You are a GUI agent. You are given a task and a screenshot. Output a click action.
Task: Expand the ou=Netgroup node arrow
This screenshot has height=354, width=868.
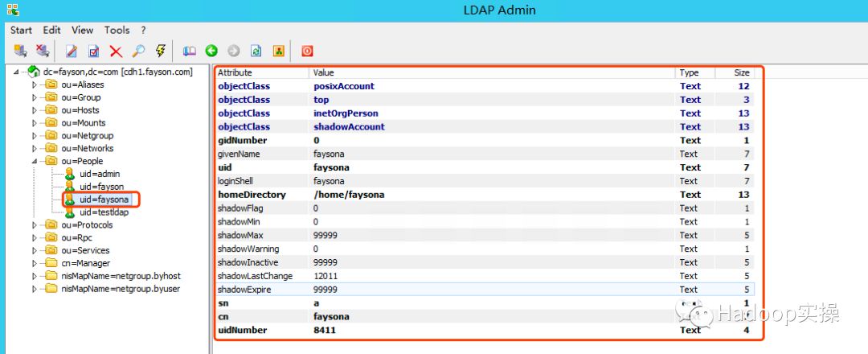pos(35,136)
